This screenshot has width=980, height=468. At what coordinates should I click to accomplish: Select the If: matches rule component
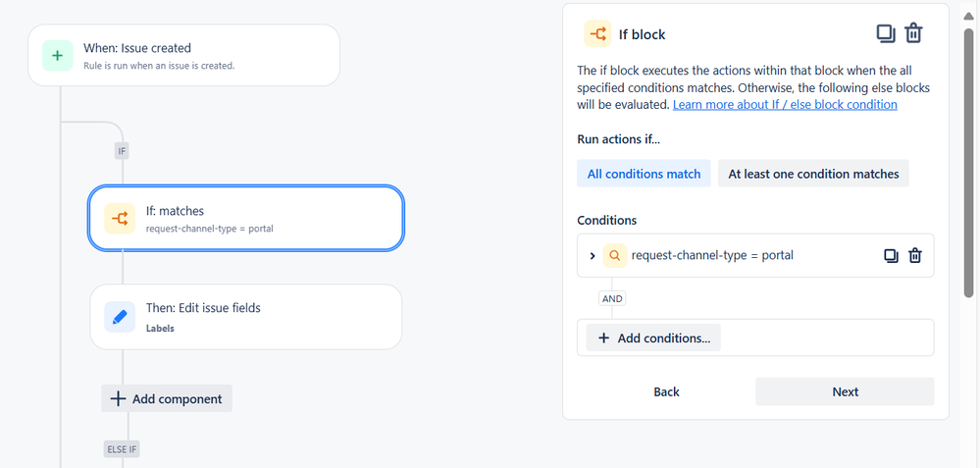click(x=245, y=218)
